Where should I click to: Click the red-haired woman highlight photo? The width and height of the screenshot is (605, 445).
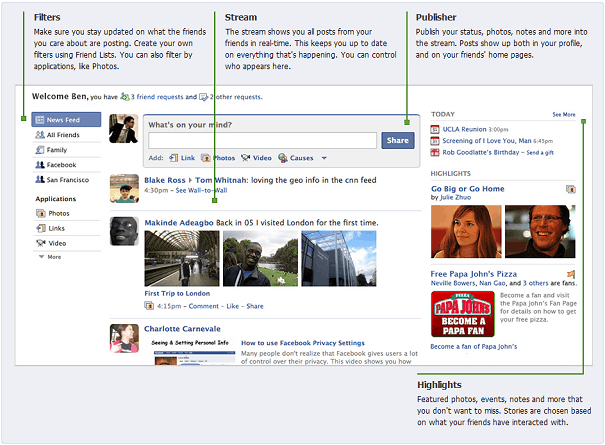tap(466, 232)
